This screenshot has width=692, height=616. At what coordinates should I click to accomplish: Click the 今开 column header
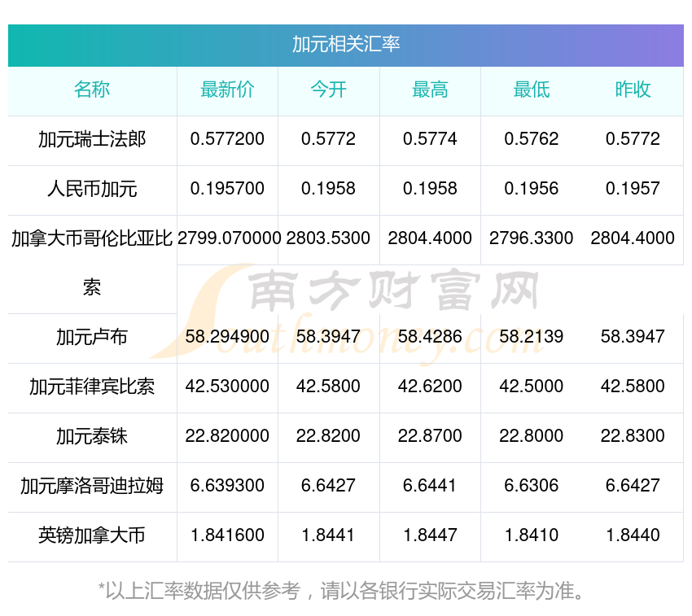(x=328, y=90)
